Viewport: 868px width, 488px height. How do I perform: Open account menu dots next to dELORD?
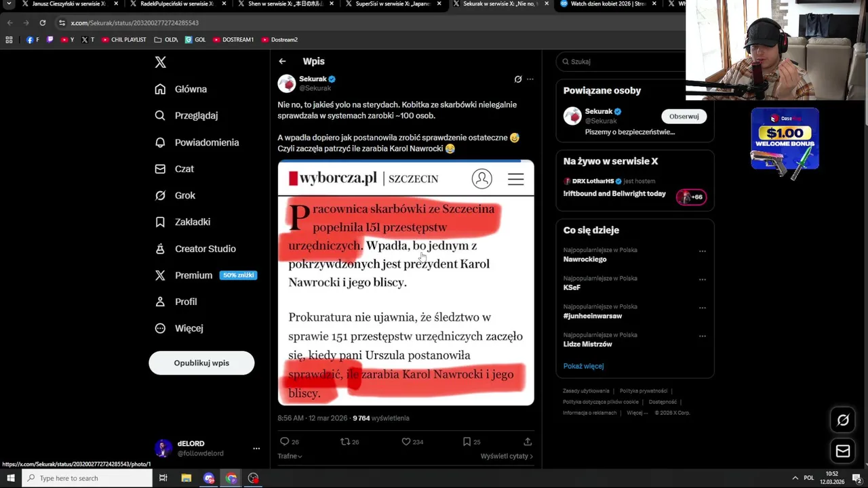click(256, 448)
